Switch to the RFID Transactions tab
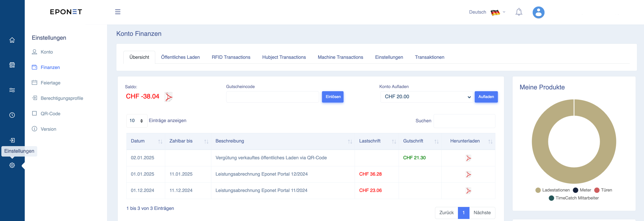Viewport: 644px width, 221px height. [x=231, y=57]
